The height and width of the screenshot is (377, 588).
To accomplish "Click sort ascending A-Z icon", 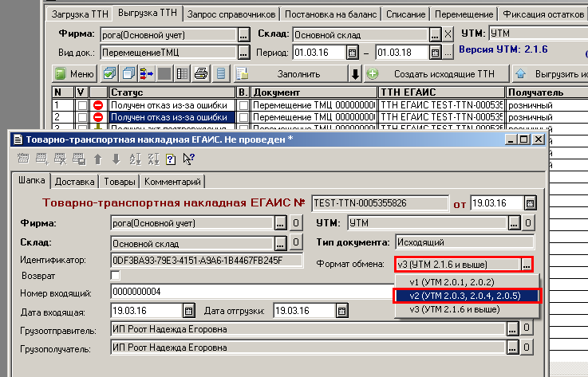I will click(135, 159).
